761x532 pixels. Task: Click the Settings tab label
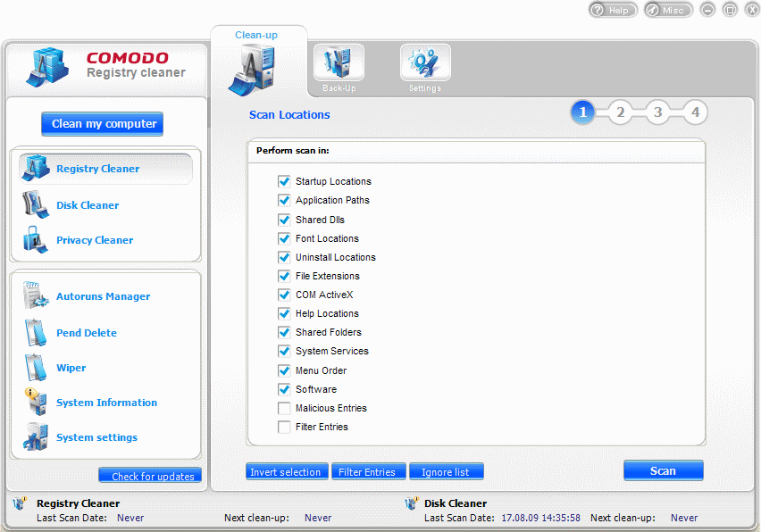tap(424, 88)
